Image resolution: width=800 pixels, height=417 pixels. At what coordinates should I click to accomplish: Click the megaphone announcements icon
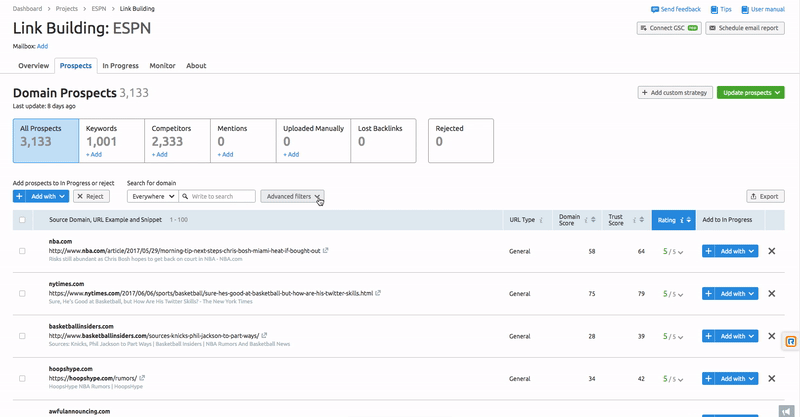787,411
